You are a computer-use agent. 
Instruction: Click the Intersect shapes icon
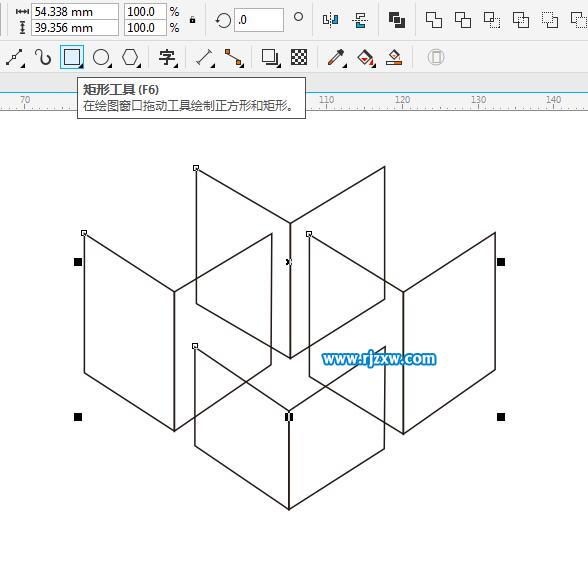point(492,19)
